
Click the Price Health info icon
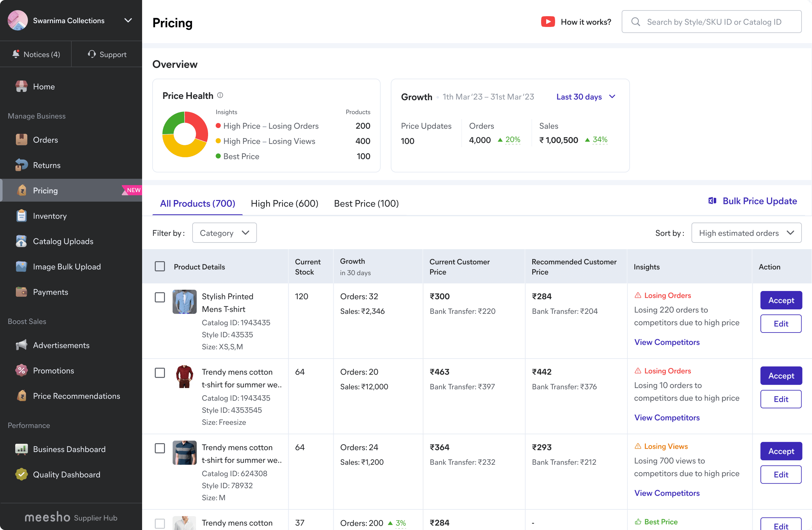220,95
